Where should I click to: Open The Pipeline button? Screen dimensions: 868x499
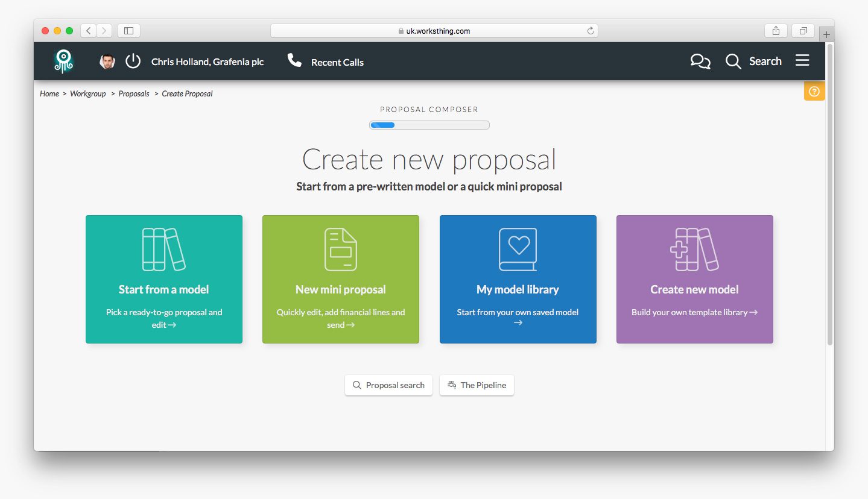coord(477,385)
